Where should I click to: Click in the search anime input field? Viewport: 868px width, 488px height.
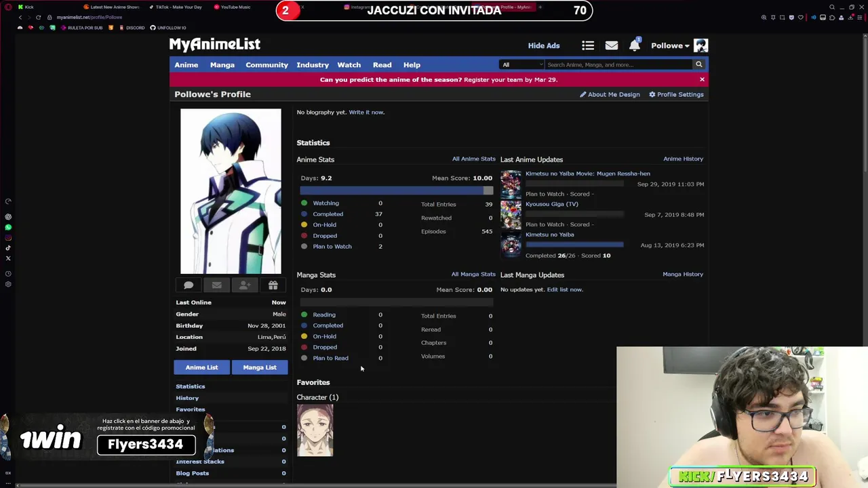618,64
